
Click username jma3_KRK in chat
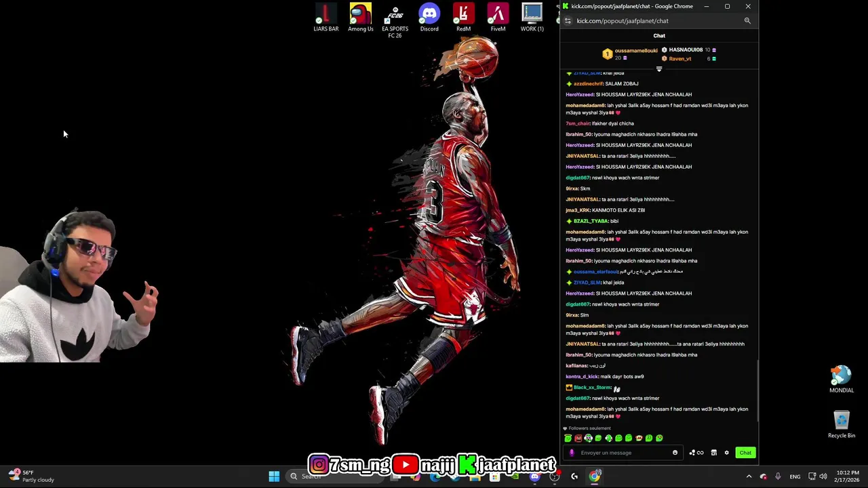[x=578, y=210]
